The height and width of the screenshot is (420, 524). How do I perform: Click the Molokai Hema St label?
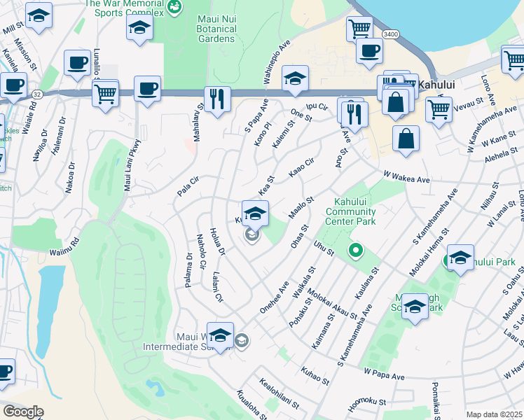point(429,253)
